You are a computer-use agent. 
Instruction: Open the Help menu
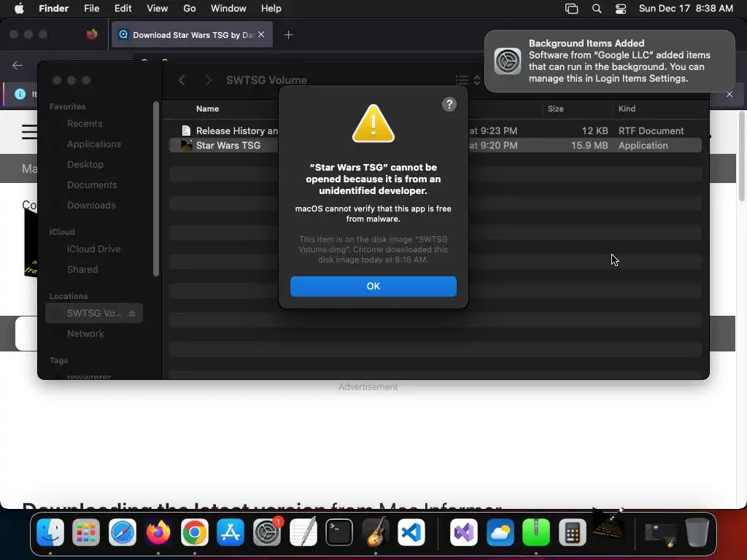271,9
